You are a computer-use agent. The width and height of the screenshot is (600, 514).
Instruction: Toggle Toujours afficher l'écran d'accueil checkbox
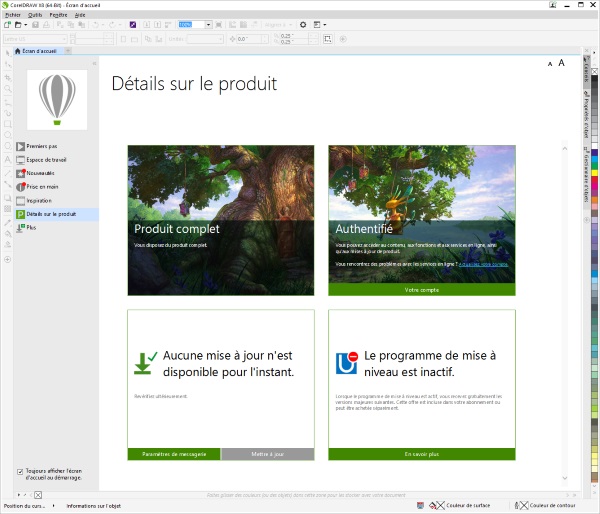[x=20, y=472]
